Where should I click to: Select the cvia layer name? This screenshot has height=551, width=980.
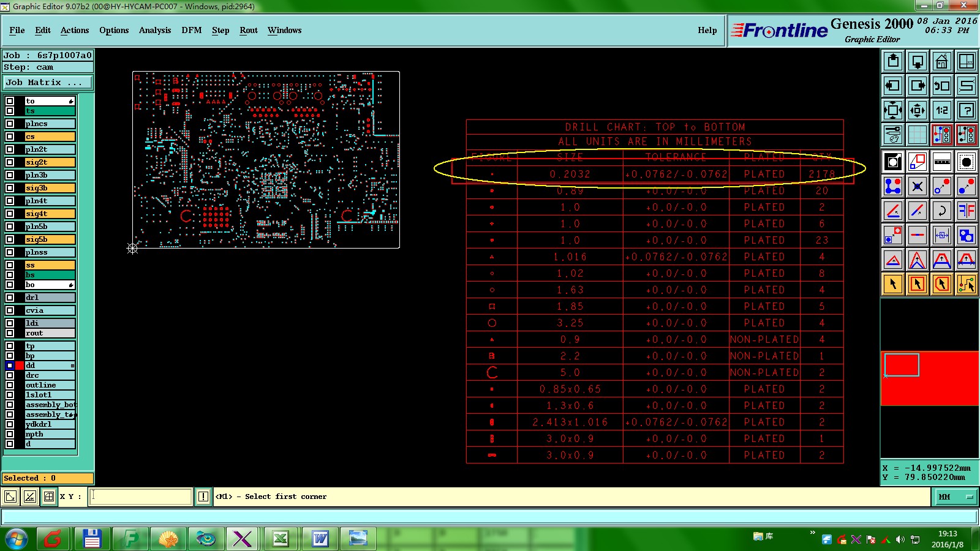pos(50,310)
